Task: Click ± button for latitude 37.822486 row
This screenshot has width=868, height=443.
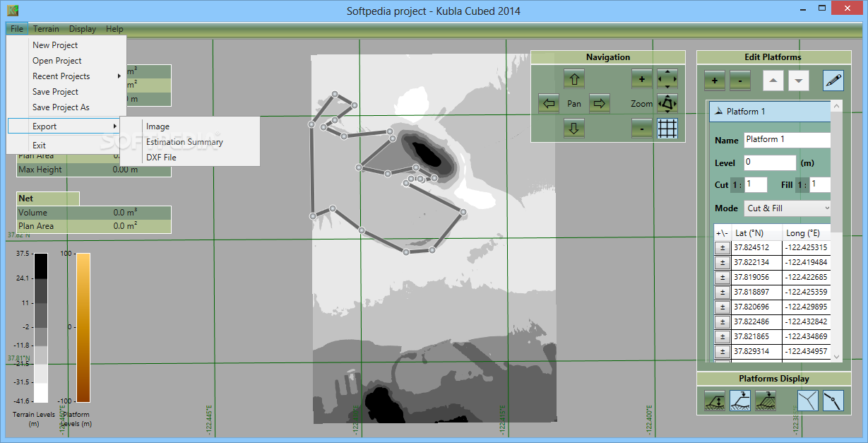Action: pos(722,321)
